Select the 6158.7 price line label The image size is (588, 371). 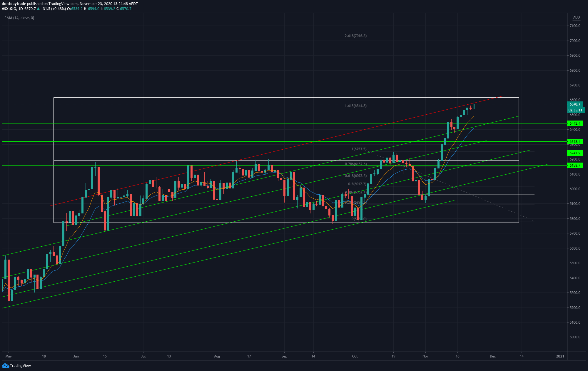point(575,166)
